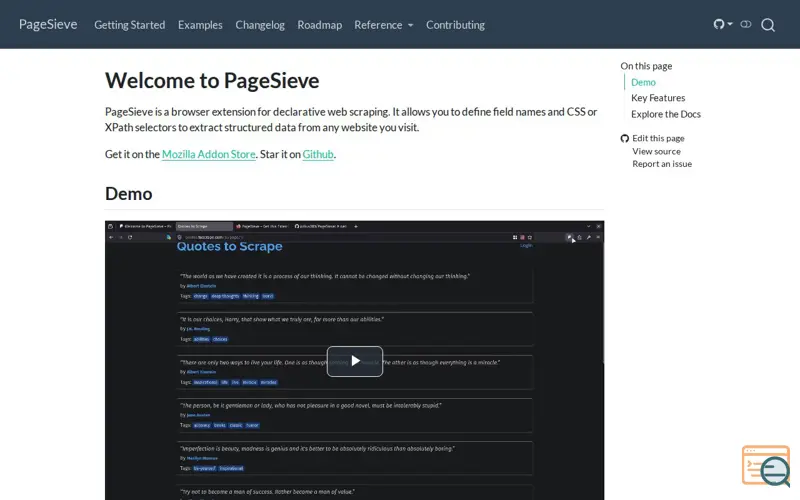Open the Contributing page
This screenshot has height=500, width=800.
(x=455, y=24)
